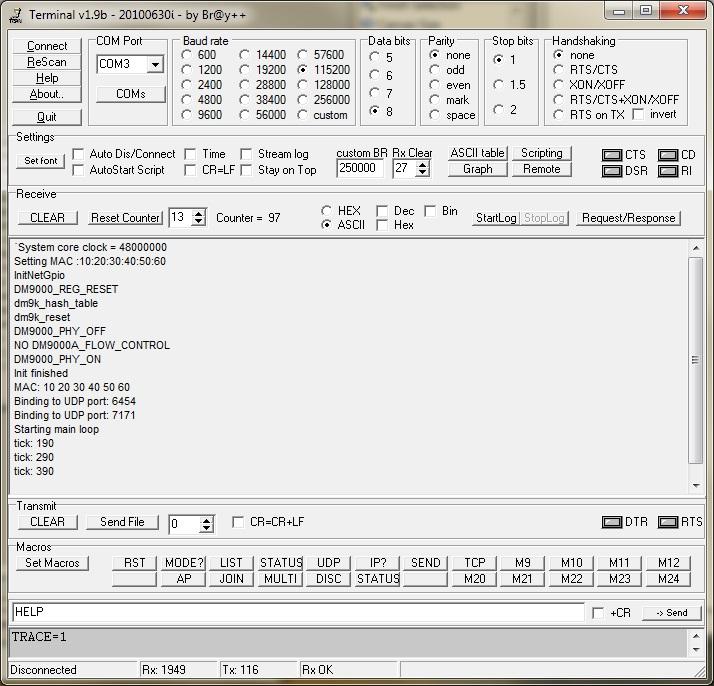
Task: Click the DSR indicator LED
Action: pos(612,171)
